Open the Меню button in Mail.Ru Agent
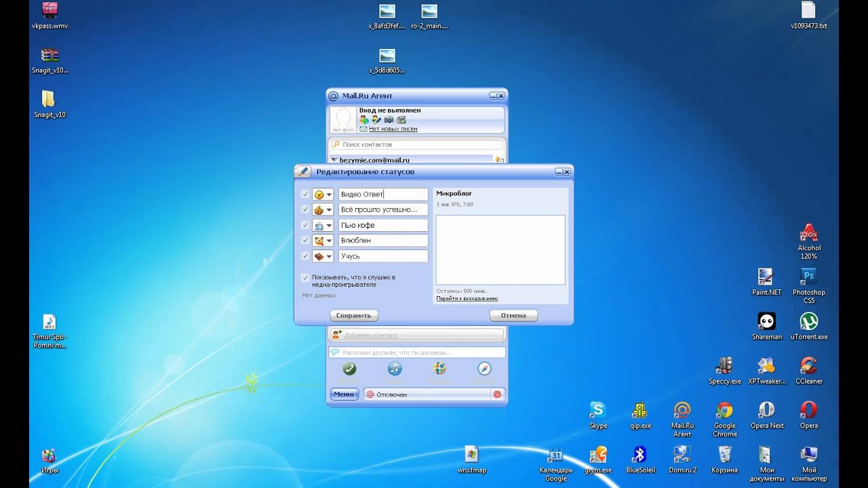The image size is (868, 488). pyautogui.click(x=344, y=394)
